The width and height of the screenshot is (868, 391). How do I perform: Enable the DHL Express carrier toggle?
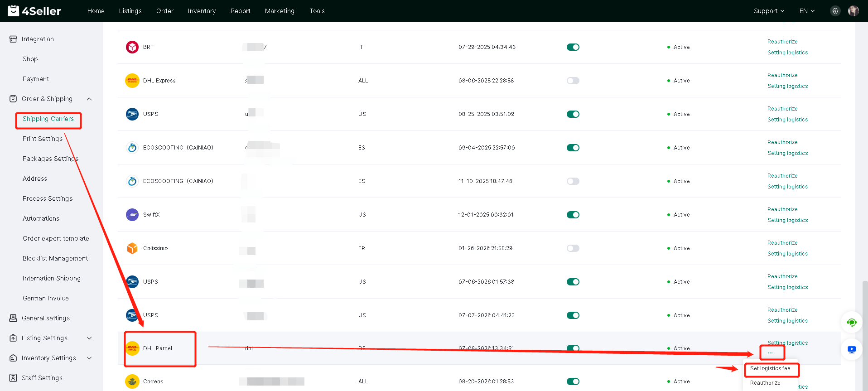coord(573,81)
